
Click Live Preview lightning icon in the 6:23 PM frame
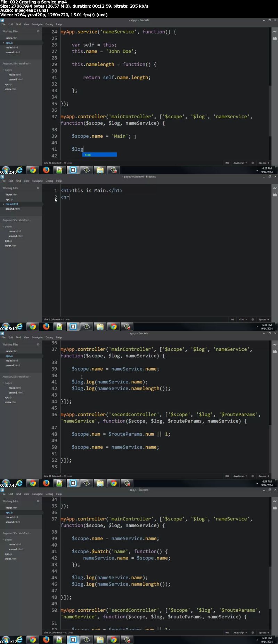[x=275, y=31]
